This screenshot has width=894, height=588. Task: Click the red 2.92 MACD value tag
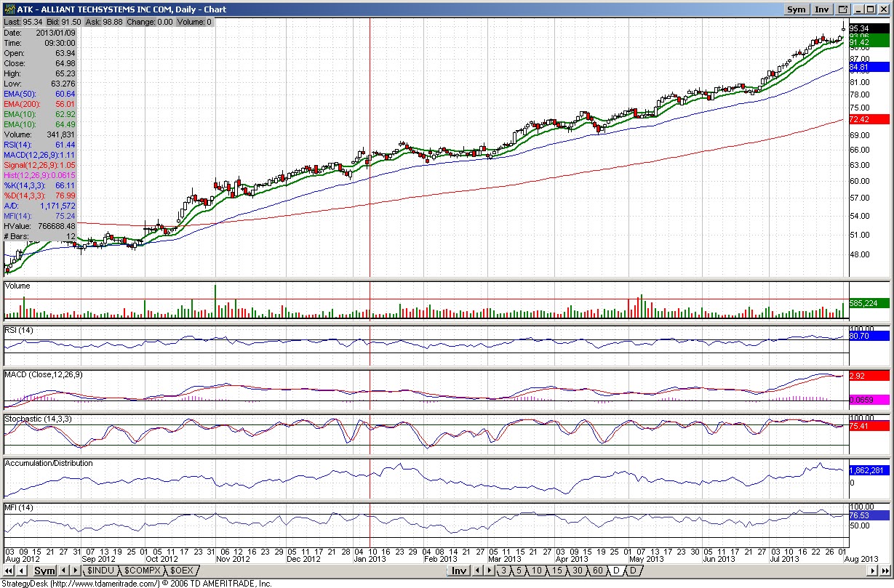[869, 375]
